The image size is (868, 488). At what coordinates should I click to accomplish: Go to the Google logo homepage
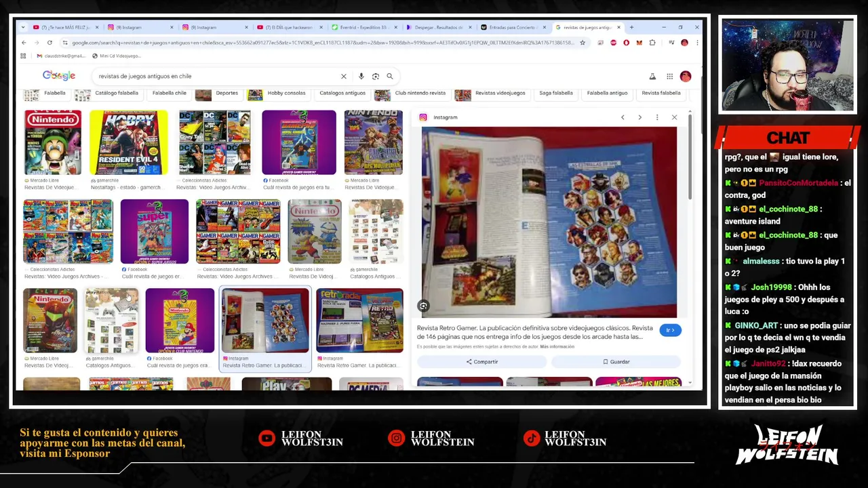coord(59,76)
